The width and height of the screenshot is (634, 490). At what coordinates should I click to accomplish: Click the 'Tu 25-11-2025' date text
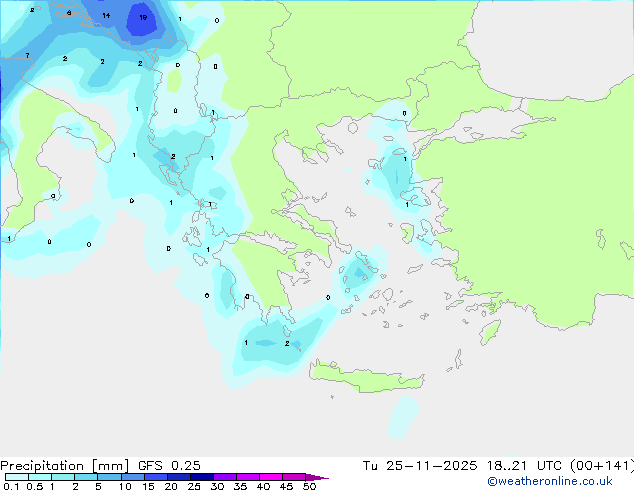coord(420,466)
